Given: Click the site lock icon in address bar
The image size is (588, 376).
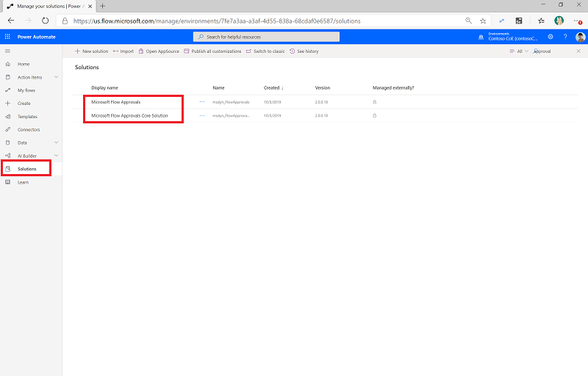Looking at the screenshot, I should 65,21.
